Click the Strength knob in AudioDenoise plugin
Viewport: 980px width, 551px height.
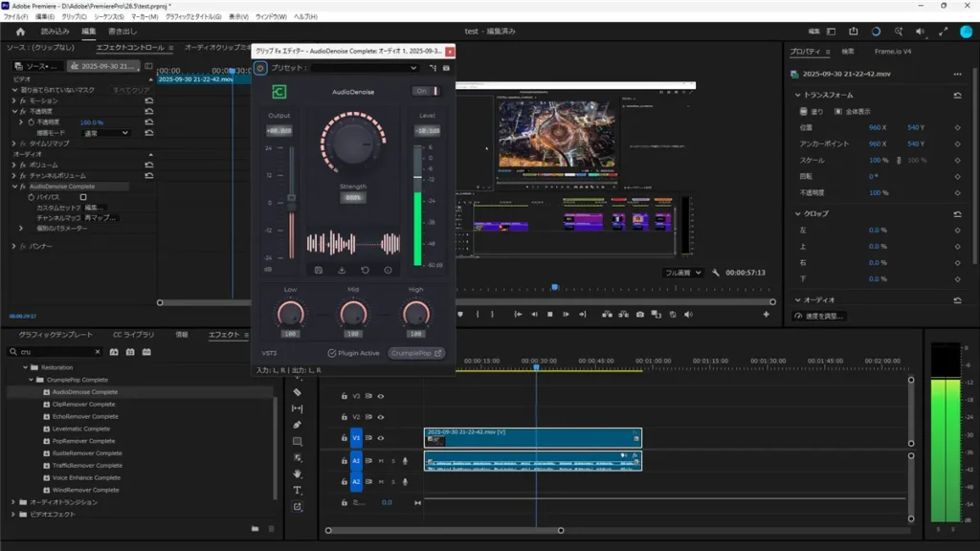tap(352, 143)
